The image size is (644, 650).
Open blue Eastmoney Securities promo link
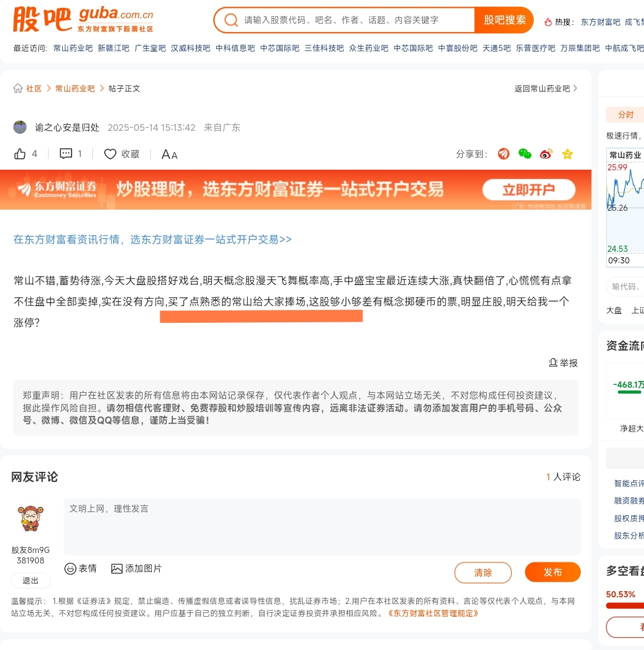point(152,239)
